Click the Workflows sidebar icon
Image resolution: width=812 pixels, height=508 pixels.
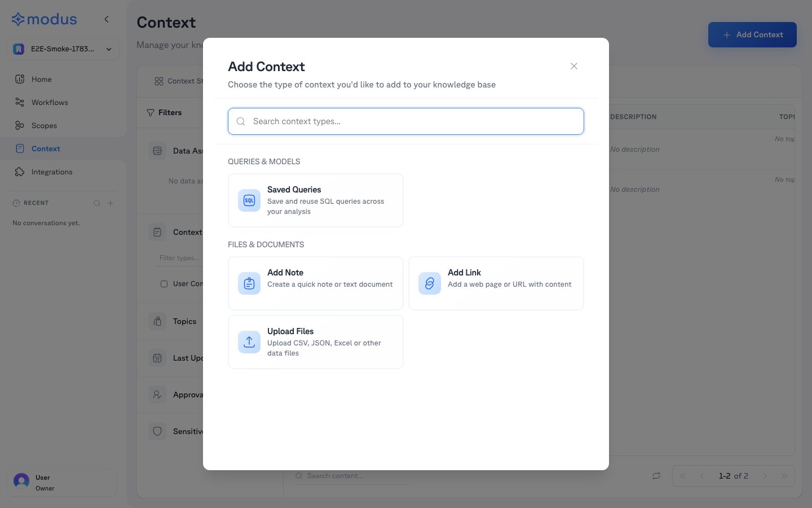(20, 102)
